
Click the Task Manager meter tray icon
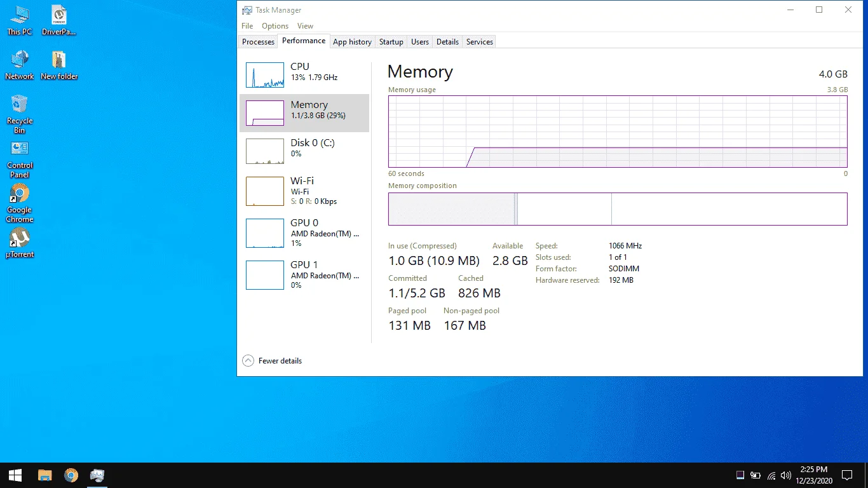pos(740,475)
